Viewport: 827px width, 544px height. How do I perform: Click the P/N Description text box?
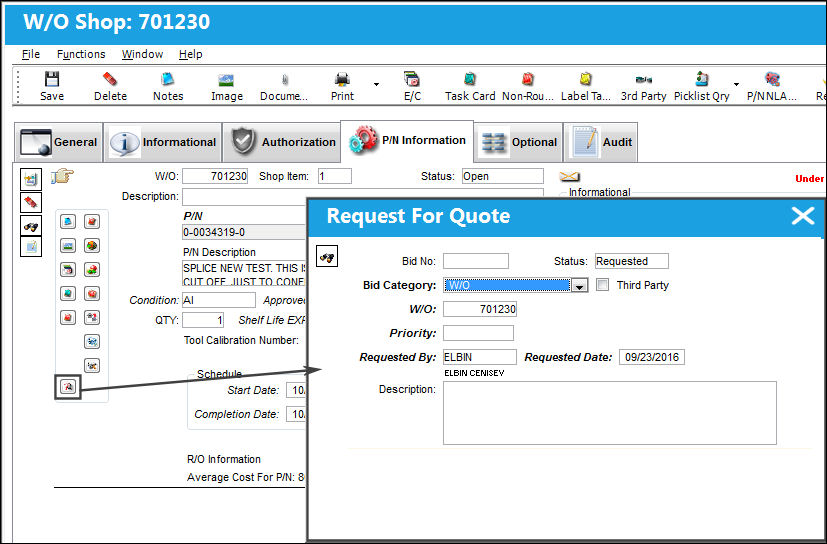(x=244, y=274)
